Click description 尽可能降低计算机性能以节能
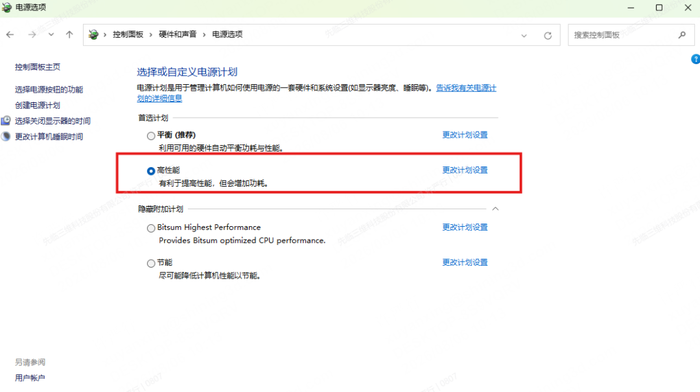 [x=209, y=276]
